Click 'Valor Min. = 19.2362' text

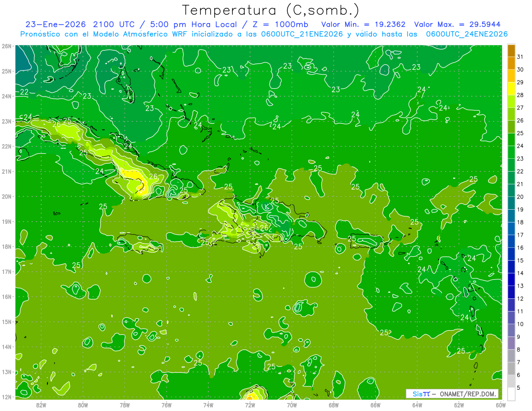[364, 24]
